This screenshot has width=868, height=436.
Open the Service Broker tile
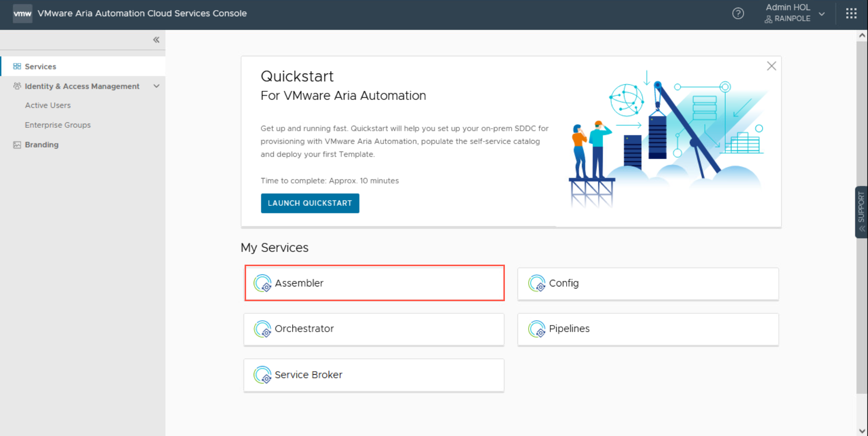pos(374,375)
